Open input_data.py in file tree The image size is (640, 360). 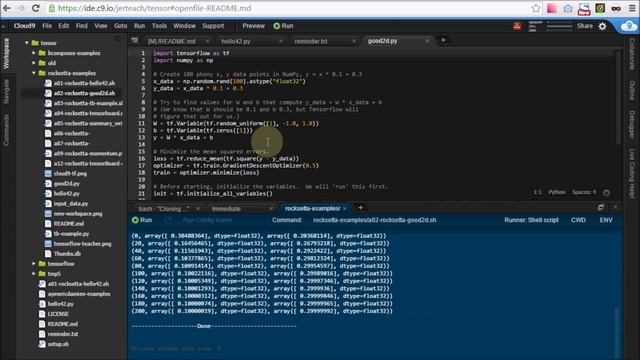(71, 204)
